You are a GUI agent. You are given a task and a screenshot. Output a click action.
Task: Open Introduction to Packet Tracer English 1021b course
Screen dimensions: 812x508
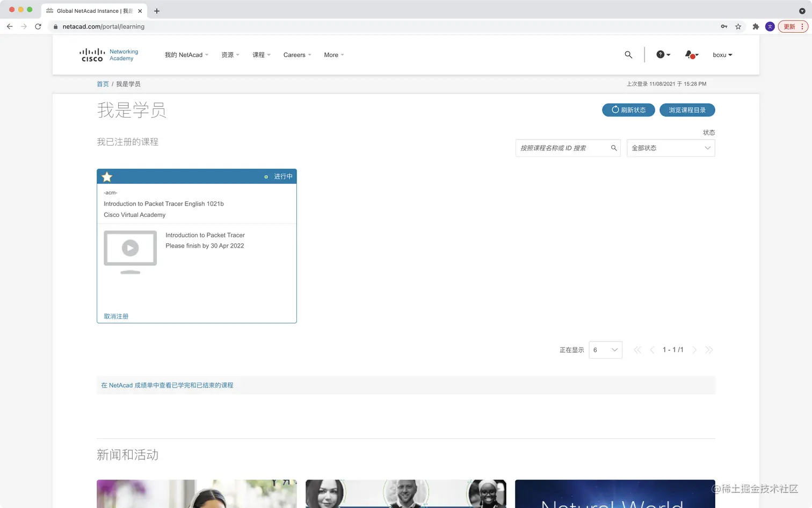click(164, 204)
